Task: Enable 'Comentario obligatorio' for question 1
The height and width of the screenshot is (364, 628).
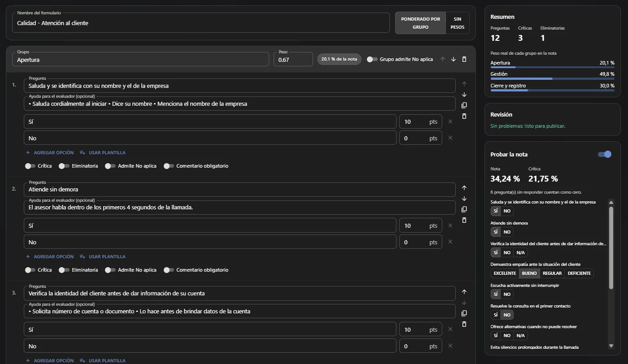Action: click(x=169, y=166)
